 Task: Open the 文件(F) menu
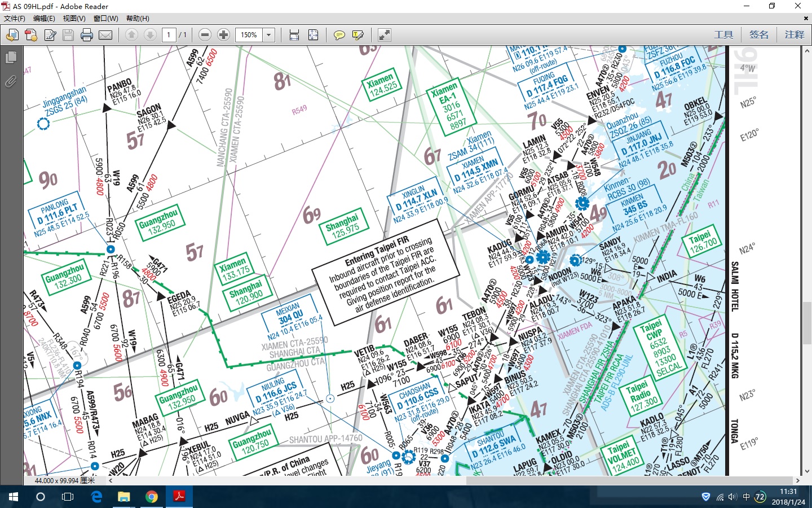(x=15, y=19)
